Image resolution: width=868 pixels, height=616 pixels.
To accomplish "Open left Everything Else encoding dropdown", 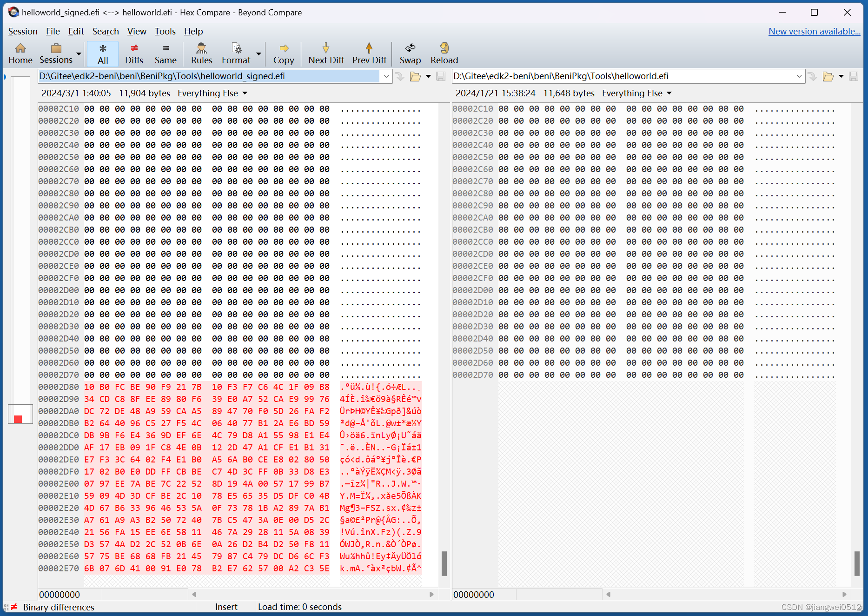I will tap(212, 93).
